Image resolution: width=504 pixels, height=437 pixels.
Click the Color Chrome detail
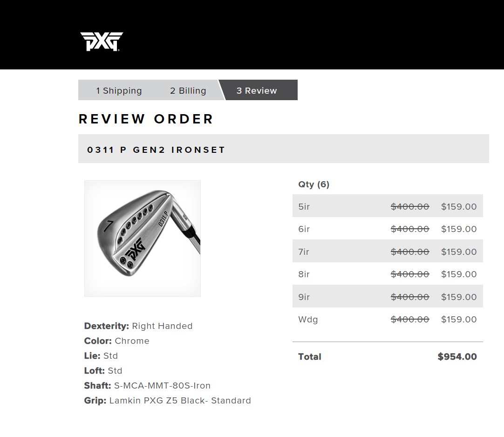pos(117,341)
